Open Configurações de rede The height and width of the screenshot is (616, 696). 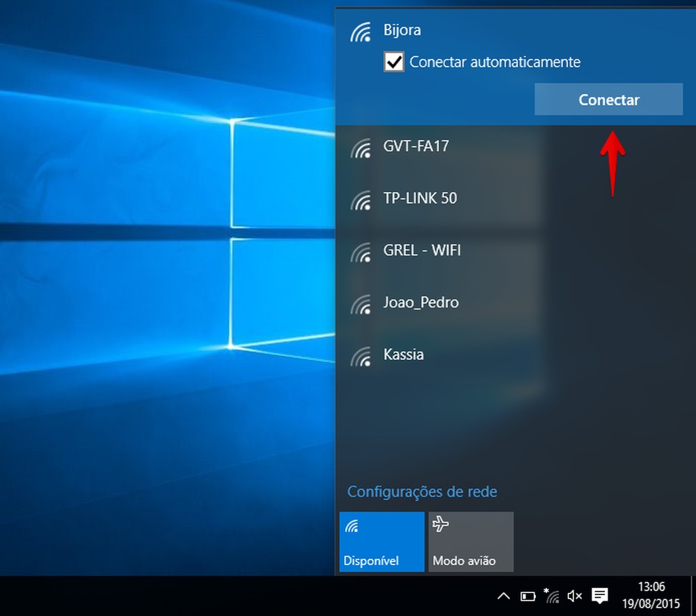pos(422,491)
